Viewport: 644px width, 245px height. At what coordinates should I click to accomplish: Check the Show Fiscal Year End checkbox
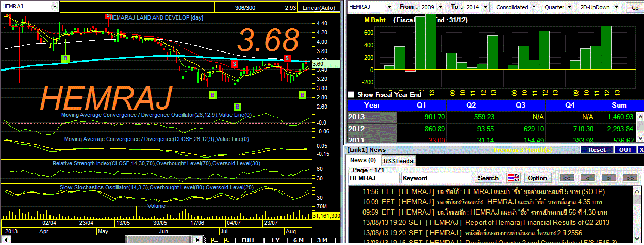tap(351, 94)
